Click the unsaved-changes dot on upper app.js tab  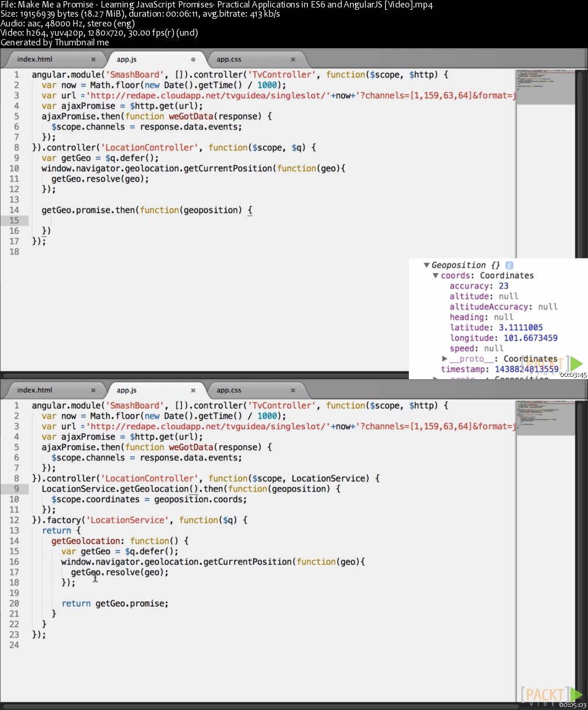tap(193, 59)
